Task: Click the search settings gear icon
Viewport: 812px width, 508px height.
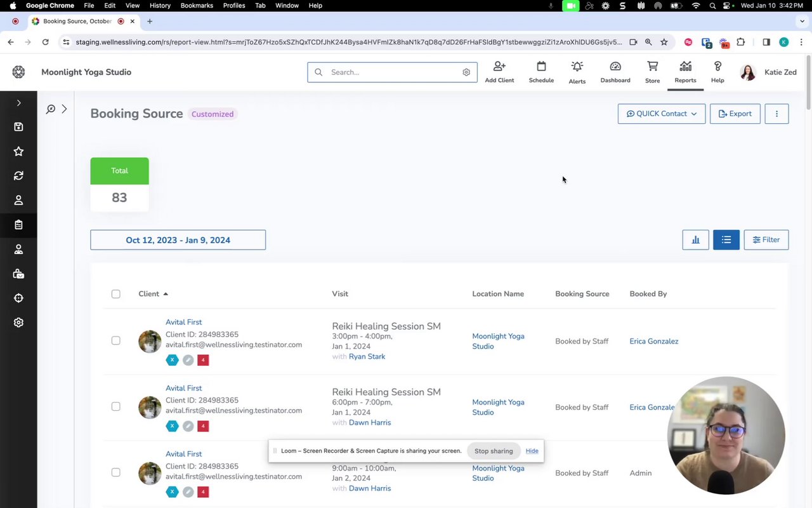Action: click(x=466, y=72)
